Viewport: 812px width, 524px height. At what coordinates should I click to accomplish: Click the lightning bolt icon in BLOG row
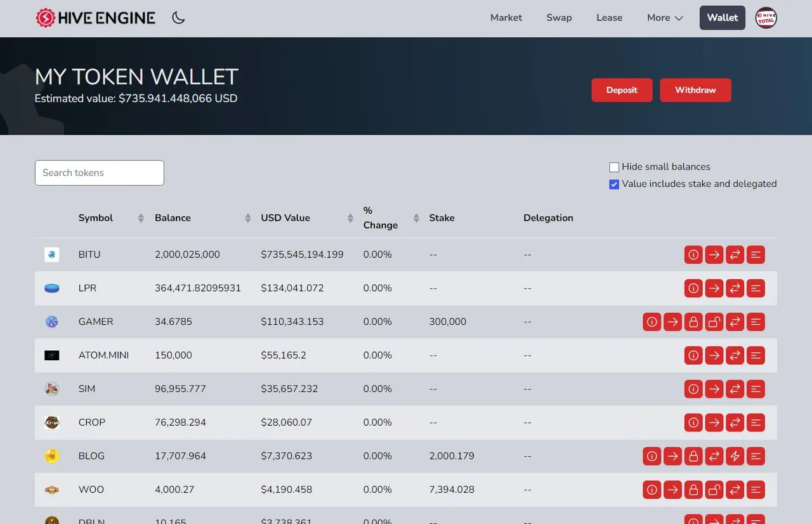click(x=735, y=456)
